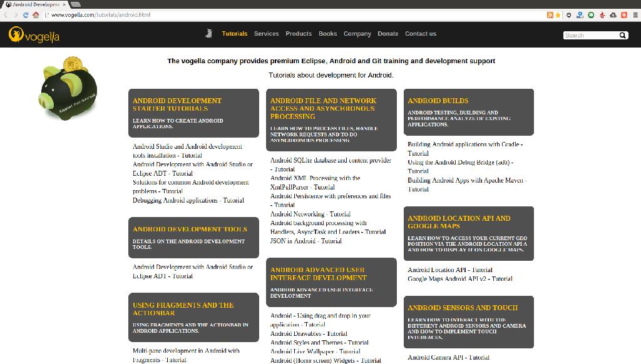Open the Services menu item
This screenshot has height=364, width=641.
pos(267,34)
